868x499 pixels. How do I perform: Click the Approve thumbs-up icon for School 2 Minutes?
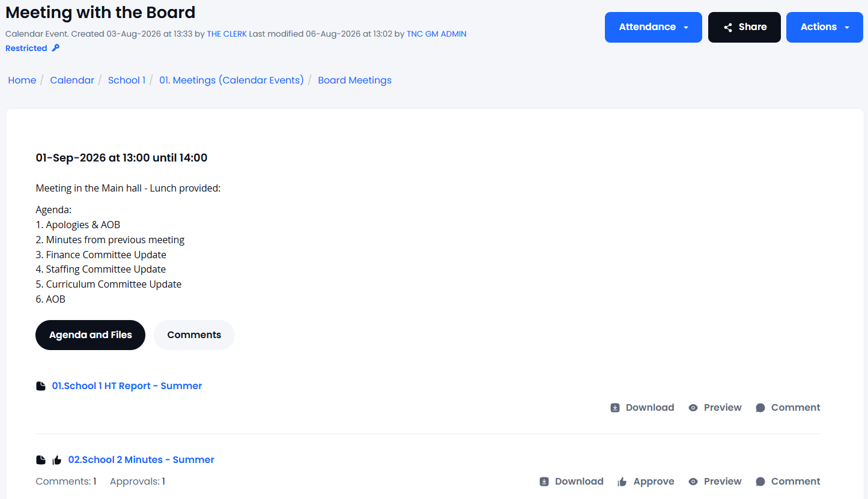[622, 482]
